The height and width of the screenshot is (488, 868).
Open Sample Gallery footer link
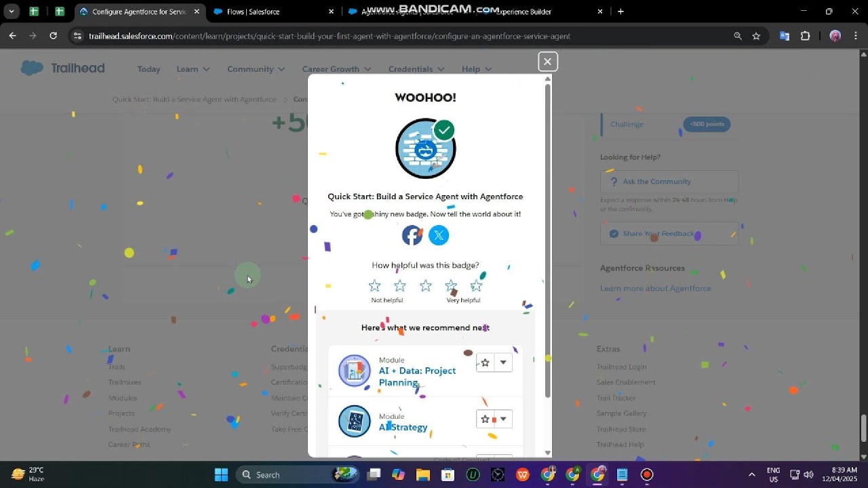[x=621, y=413]
